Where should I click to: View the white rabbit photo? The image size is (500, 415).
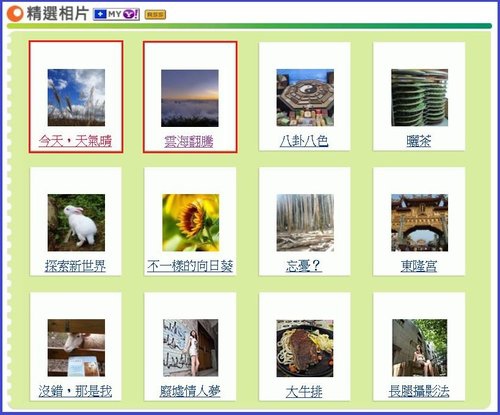pyautogui.click(x=76, y=223)
